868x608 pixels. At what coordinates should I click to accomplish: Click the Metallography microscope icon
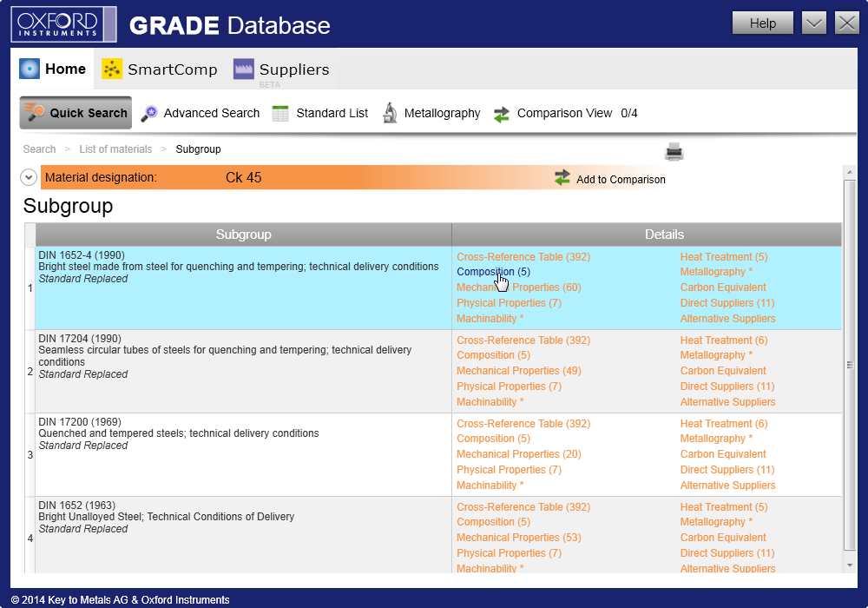point(391,113)
